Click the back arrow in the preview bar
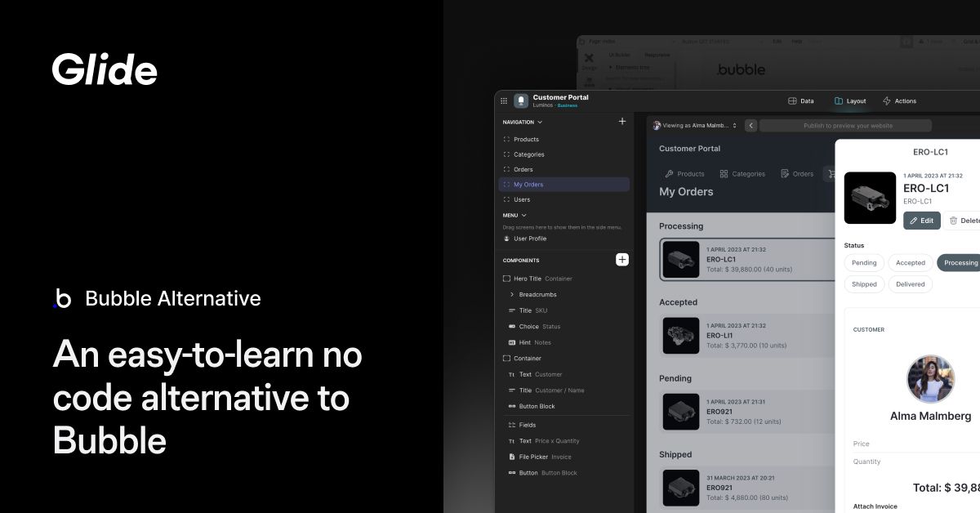This screenshot has width=980, height=513. (x=751, y=126)
